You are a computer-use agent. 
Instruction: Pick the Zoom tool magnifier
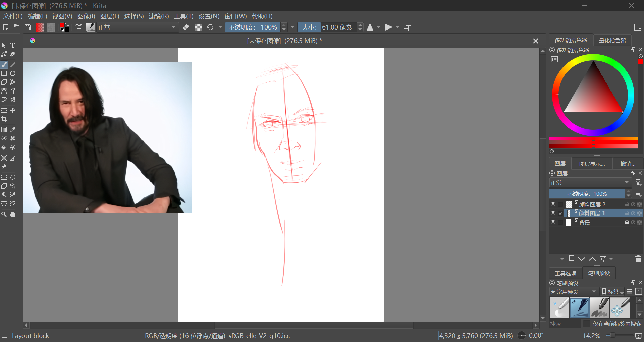tap(4, 214)
